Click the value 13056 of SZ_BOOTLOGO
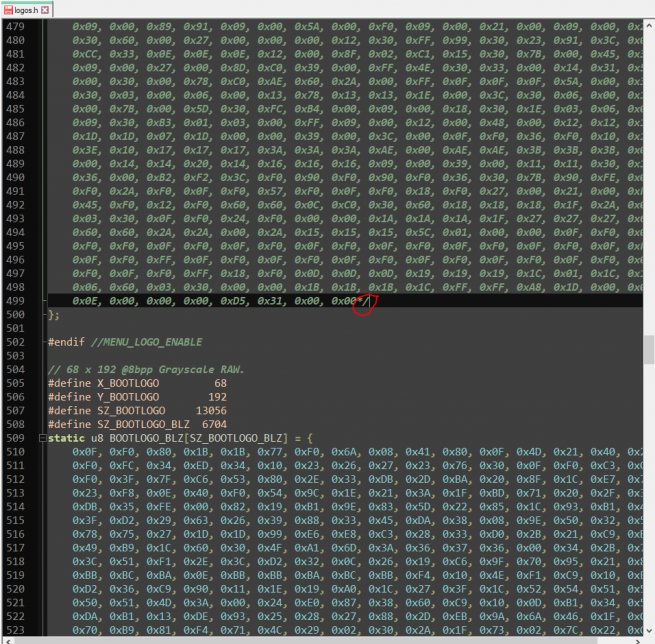This screenshot has height=644, width=655. coord(208,410)
